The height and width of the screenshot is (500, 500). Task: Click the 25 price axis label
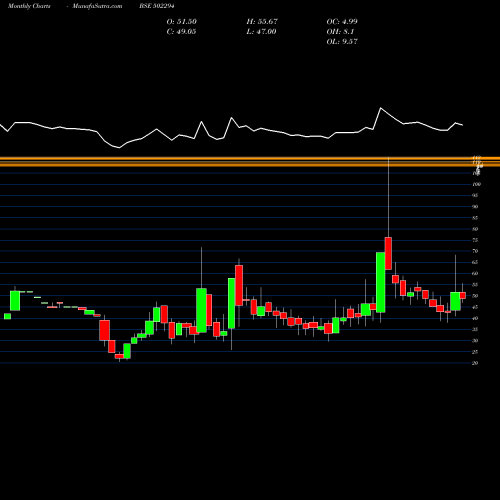pos(475,352)
